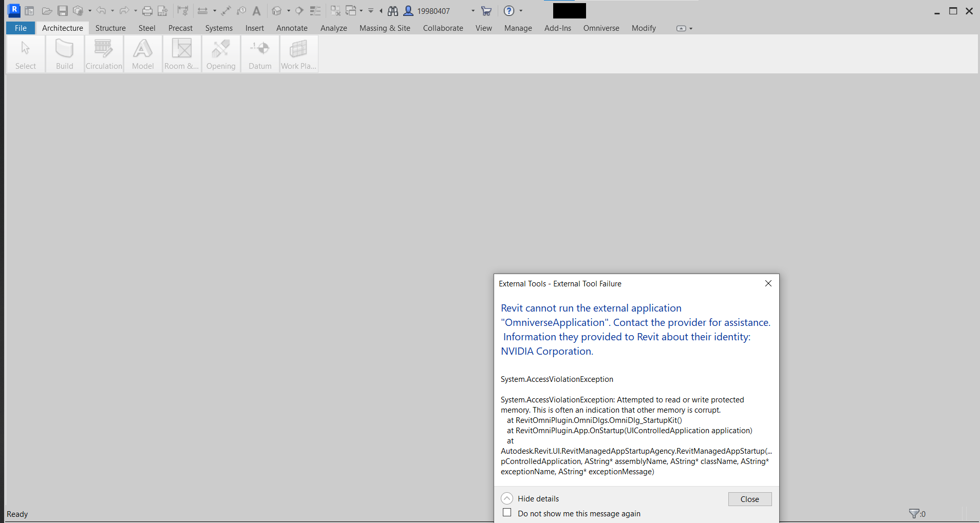
Task: Open the Circulation panel icon
Action: 104,54
